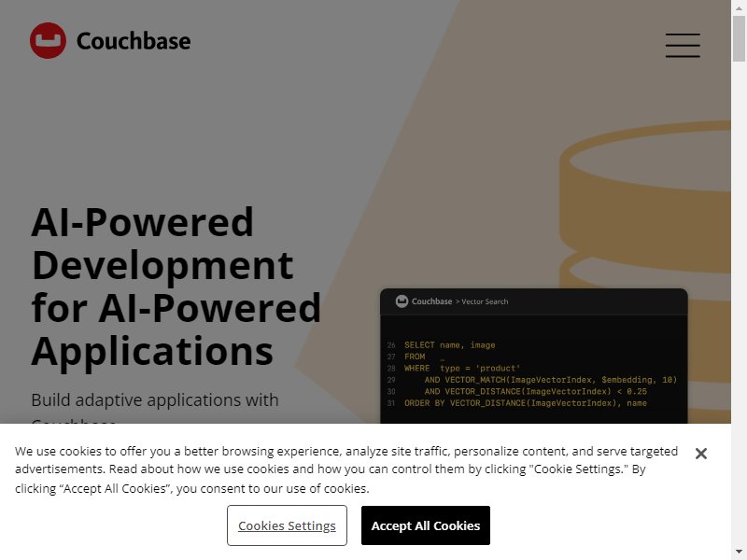Click the Couchbase icon in the code panel header

point(402,301)
